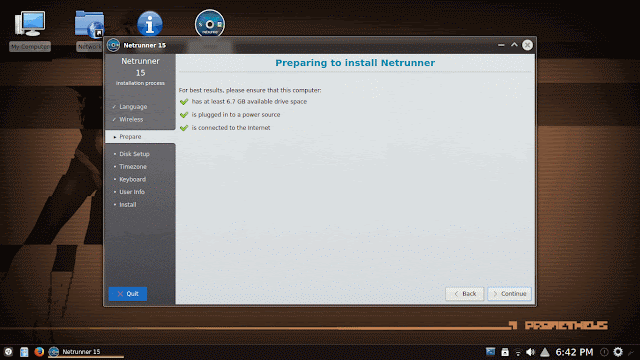640x360 pixels.
Task: Select the Timezone step
Action: (133, 167)
